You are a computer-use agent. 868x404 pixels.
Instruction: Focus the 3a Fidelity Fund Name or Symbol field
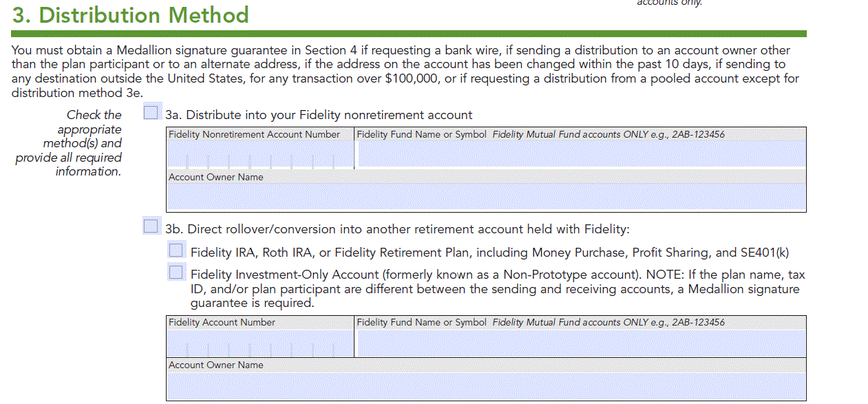coord(580,155)
